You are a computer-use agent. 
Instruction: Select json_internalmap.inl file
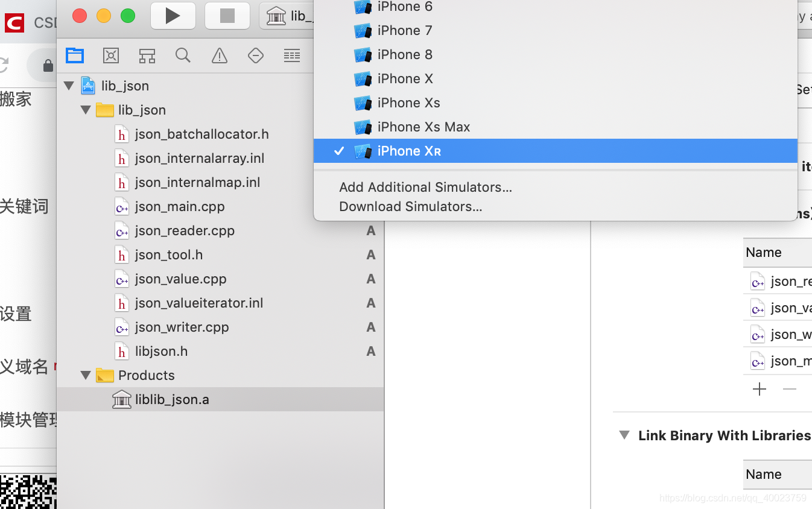(x=197, y=182)
